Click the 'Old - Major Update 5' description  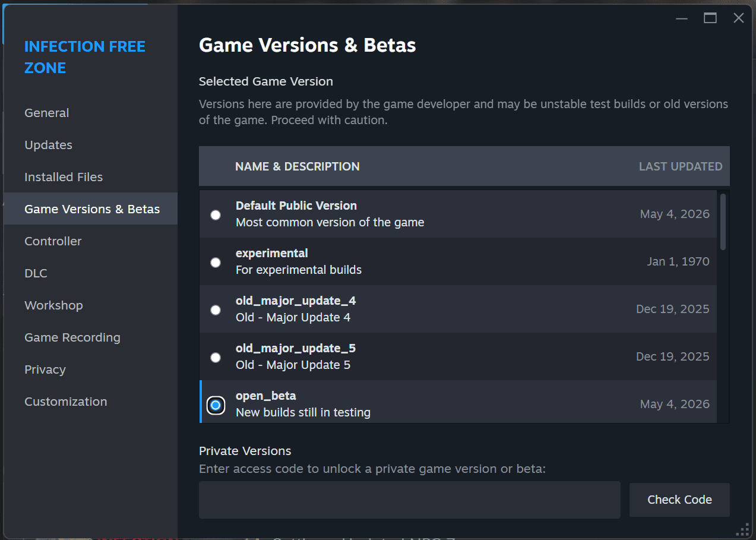pos(293,365)
